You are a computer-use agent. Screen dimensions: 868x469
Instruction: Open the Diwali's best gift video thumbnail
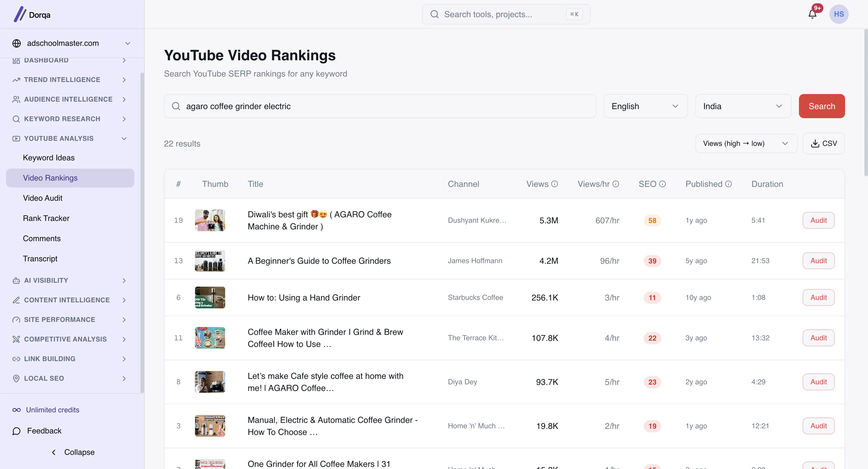coord(210,220)
